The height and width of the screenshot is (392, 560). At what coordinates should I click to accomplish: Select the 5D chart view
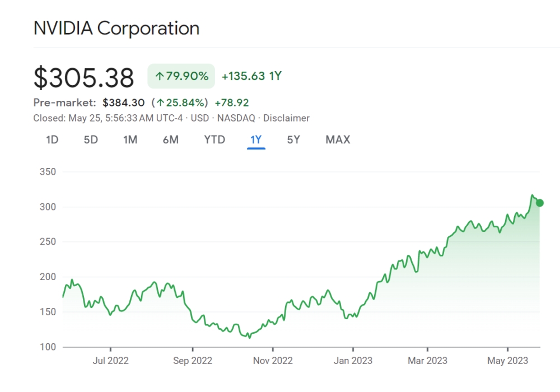(91, 139)
